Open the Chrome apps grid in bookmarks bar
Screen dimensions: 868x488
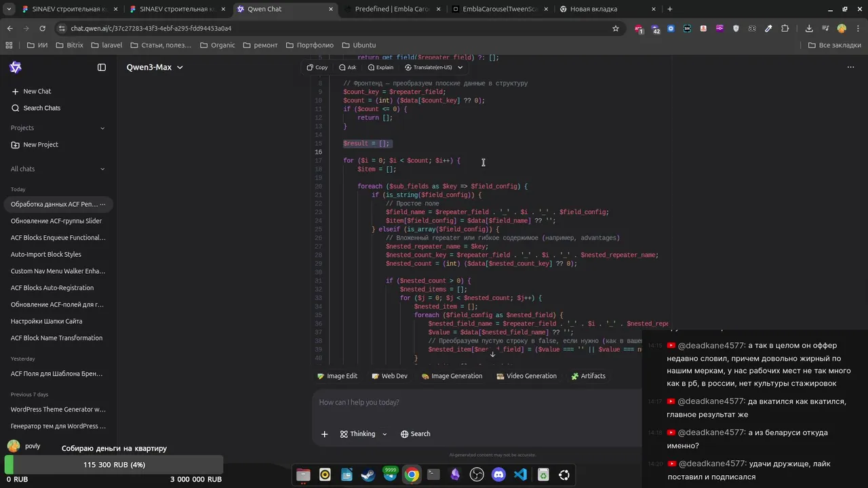[9, 45]
